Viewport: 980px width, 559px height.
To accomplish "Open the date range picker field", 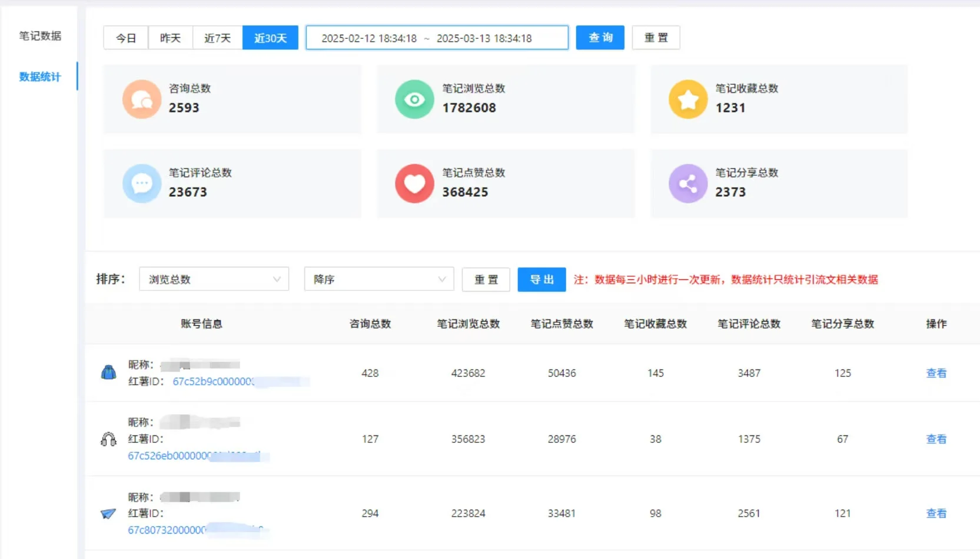I will 436,38.
